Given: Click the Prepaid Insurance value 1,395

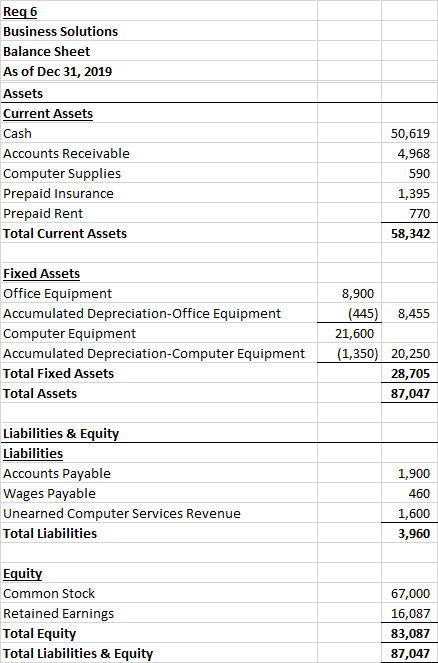Looking at the screenshot, I should pos(414,194).
